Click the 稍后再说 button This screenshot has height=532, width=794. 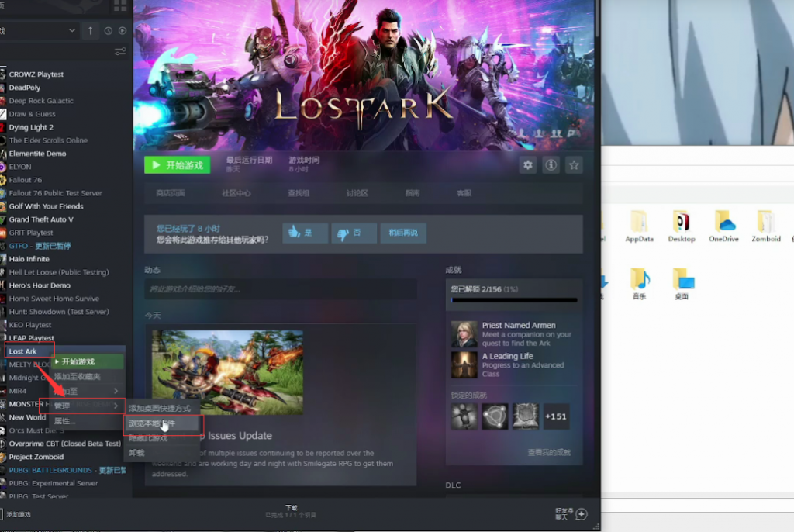[x=403, y=233]
